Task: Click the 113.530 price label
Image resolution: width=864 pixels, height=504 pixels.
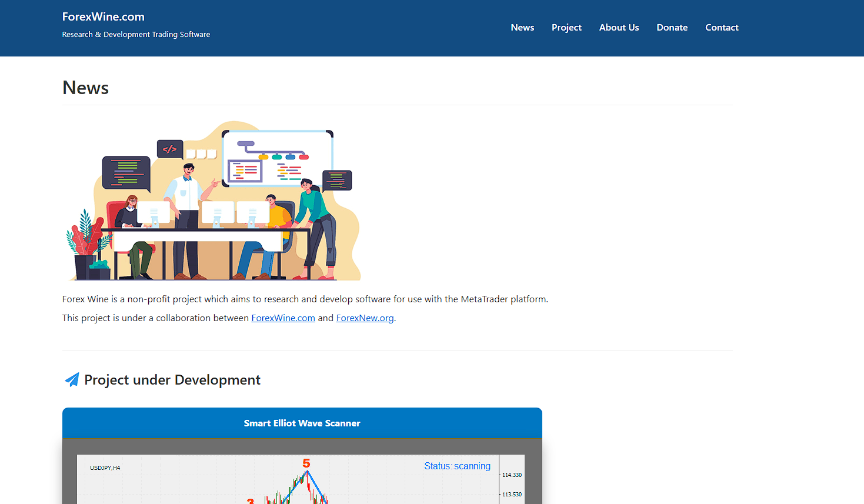Action: coord(512,495)
